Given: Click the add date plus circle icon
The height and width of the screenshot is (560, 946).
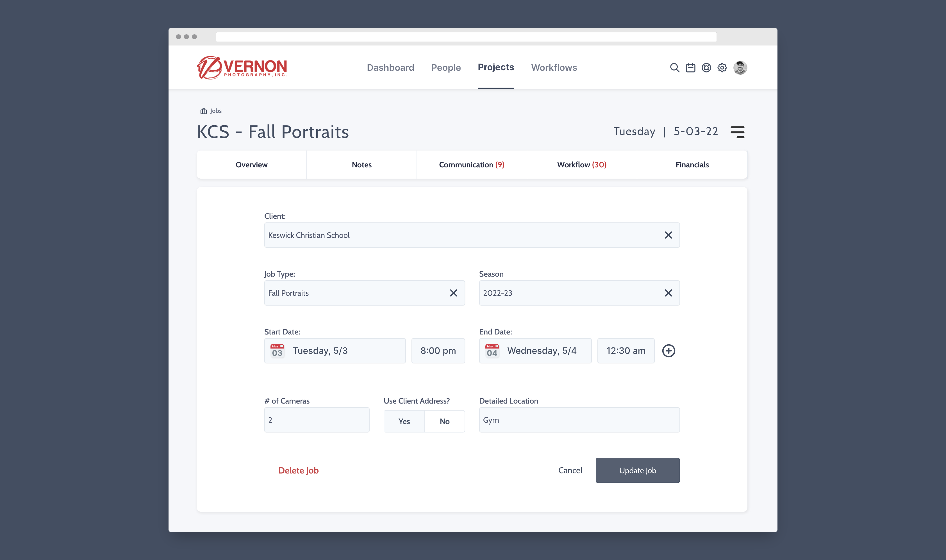Looking at the screenshot, I should pyautogui.click(x=668, y=350).
